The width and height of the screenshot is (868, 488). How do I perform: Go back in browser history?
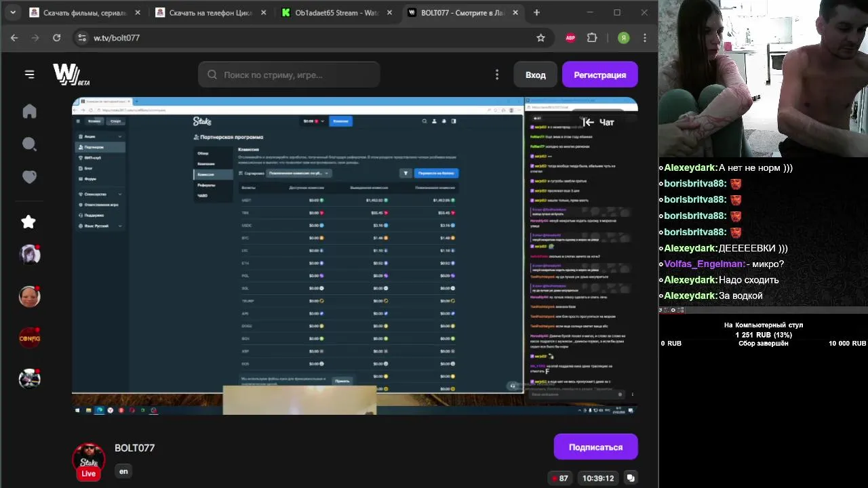[14, 38]
